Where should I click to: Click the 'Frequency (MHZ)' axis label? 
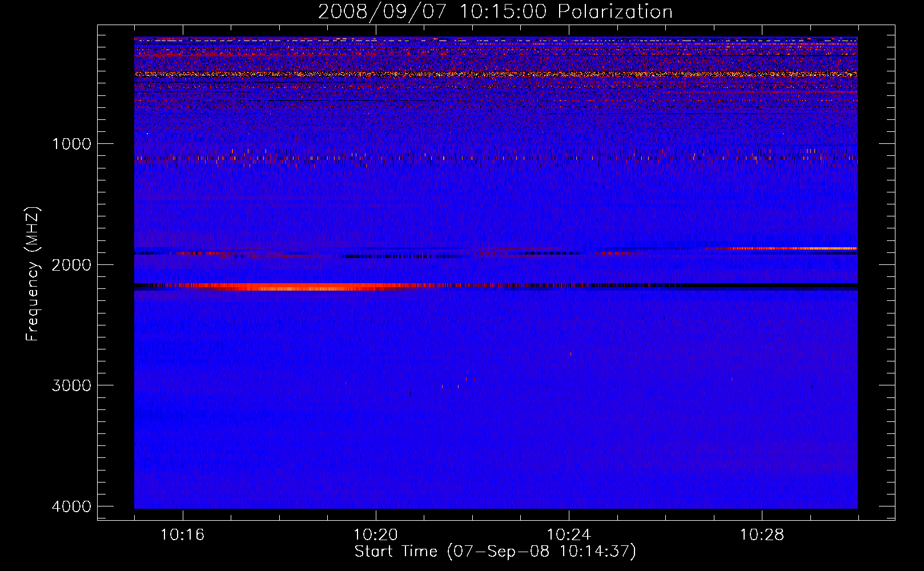point(33,274)
